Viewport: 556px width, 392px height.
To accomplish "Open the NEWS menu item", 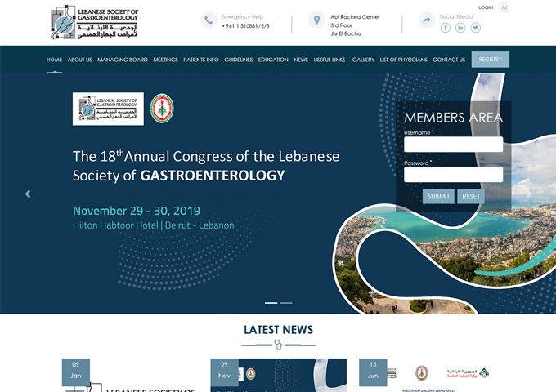I will 301,60.
